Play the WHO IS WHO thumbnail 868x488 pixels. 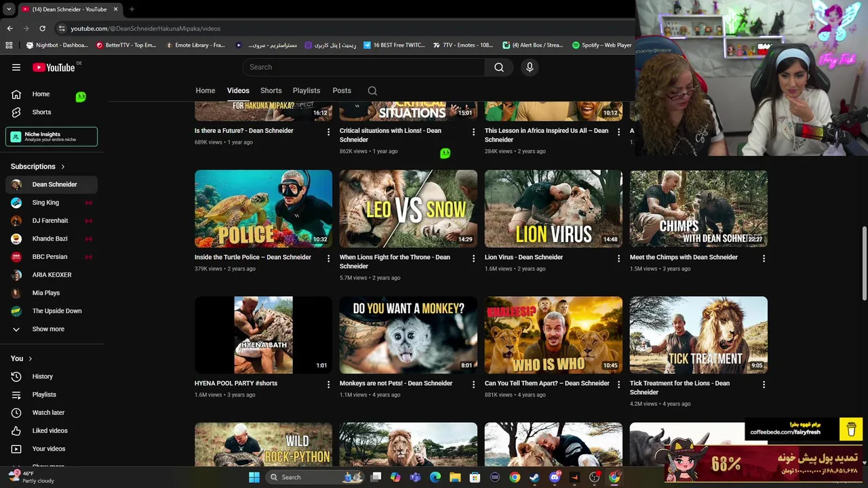tap(553, 335)
